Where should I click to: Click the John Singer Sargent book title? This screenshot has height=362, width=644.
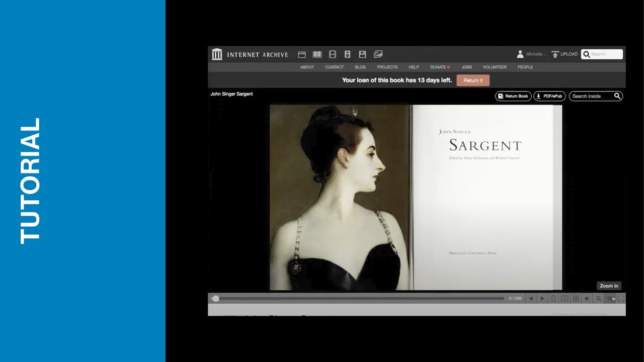231,94
